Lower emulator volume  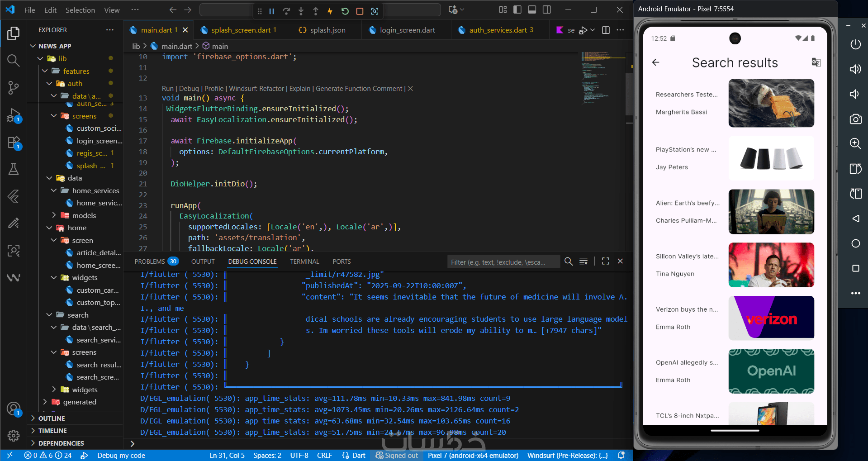click(855, 94)
